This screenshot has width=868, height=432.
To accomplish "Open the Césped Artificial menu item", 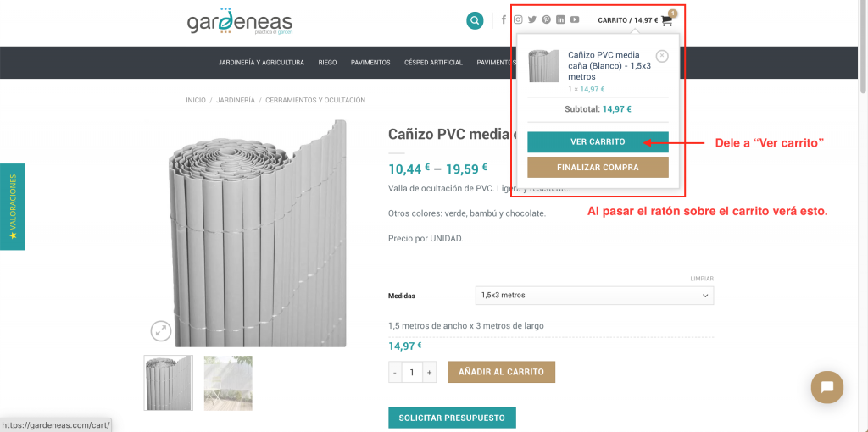I will click(433, 63).
